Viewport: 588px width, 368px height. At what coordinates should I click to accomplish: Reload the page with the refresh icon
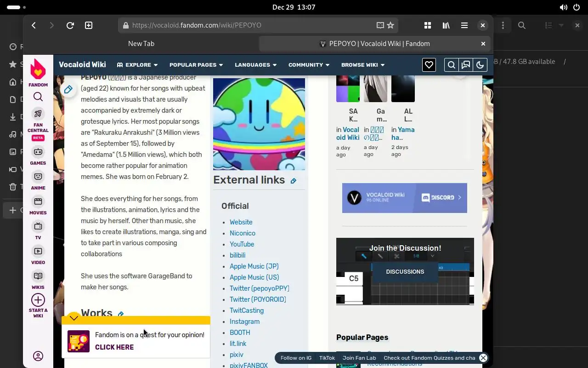point(70,25)
